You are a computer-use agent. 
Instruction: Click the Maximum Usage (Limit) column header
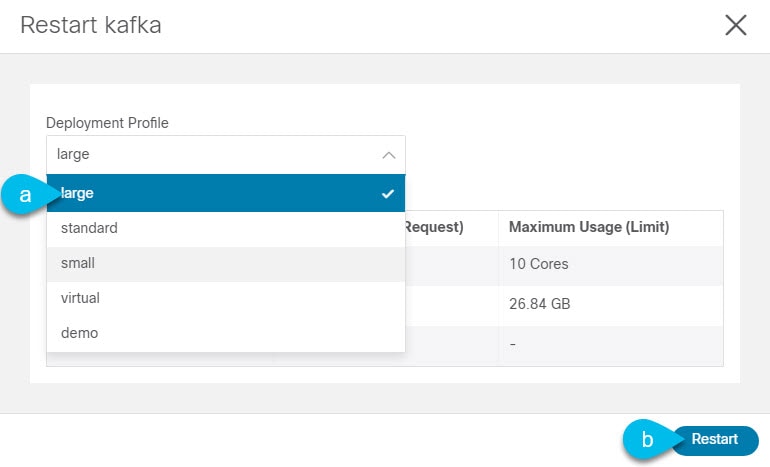[589, 227]
